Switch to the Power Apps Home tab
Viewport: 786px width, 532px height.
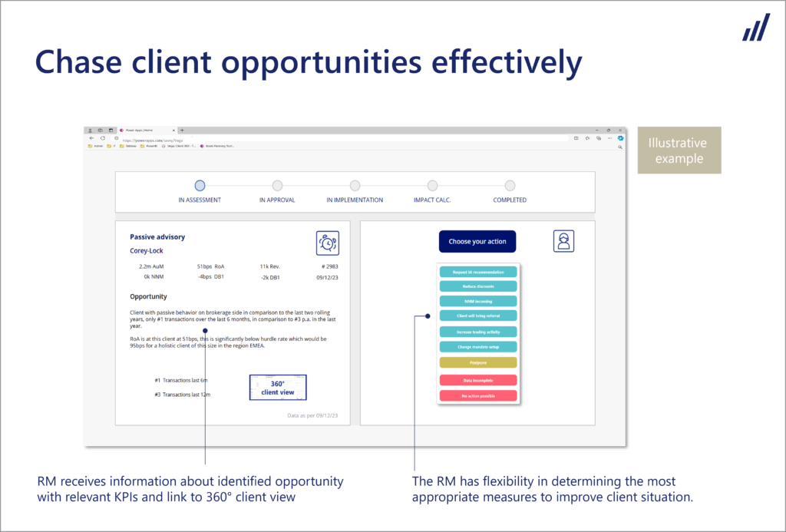point(146,131)
